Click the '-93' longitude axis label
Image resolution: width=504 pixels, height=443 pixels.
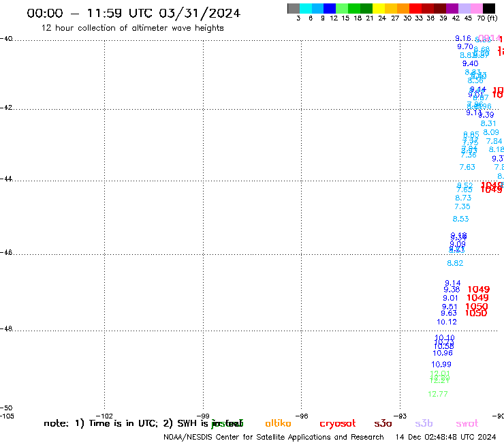point(400,416)
